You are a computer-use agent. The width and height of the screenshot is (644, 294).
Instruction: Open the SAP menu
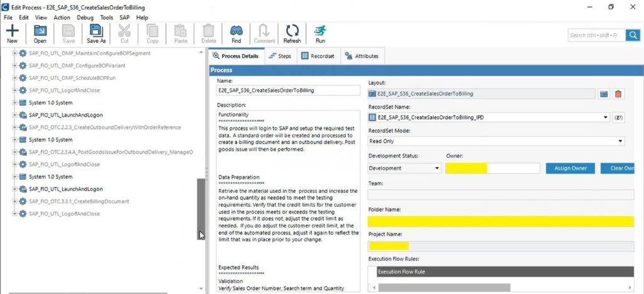[x=125, y=18]
